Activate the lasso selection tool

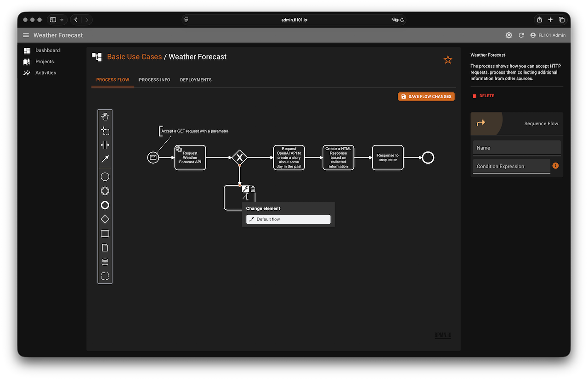(105, 131)
